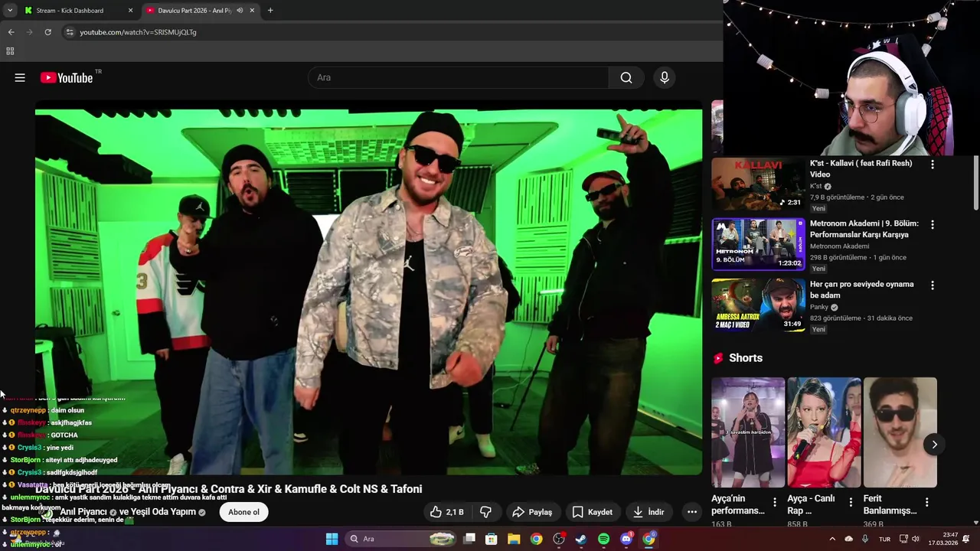Click the youtube.com address bar URL
This screenshot has width=980, height=551.
pyautogui.click(x=138, y=32)
